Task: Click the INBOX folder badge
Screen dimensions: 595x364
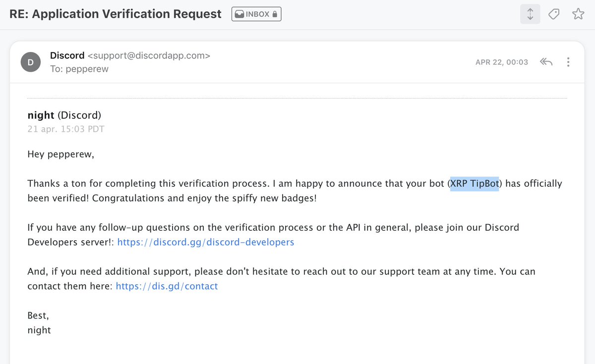Action: coord(256,14)
